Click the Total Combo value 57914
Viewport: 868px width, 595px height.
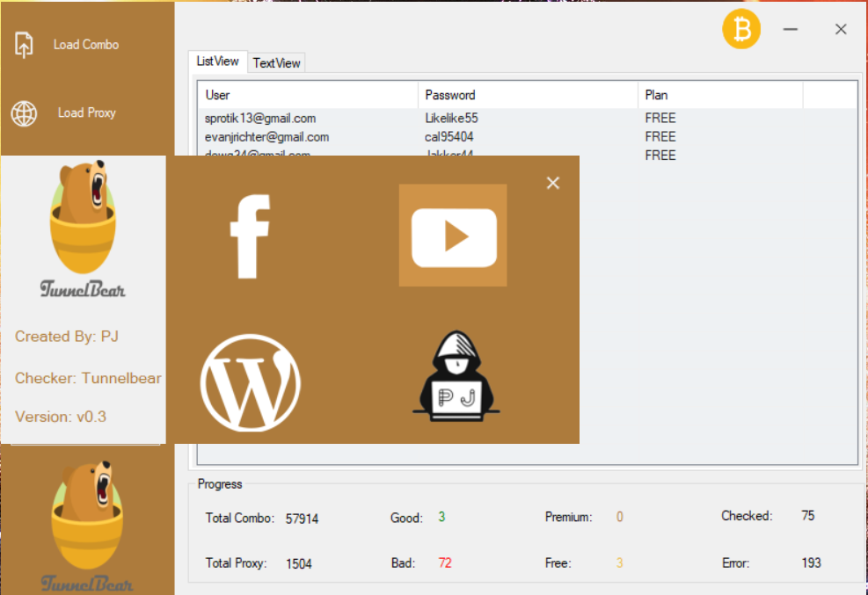coord(302,519)
